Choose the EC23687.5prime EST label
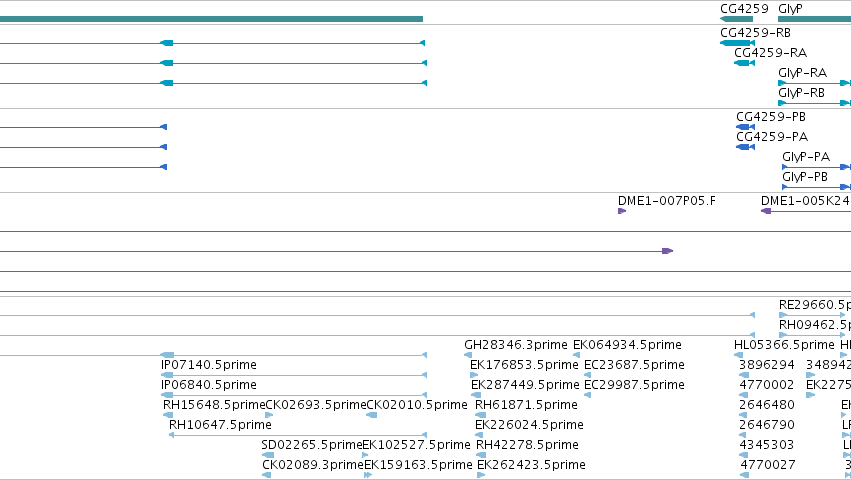This screenshot has width=851, height=480. coord(634,365)
